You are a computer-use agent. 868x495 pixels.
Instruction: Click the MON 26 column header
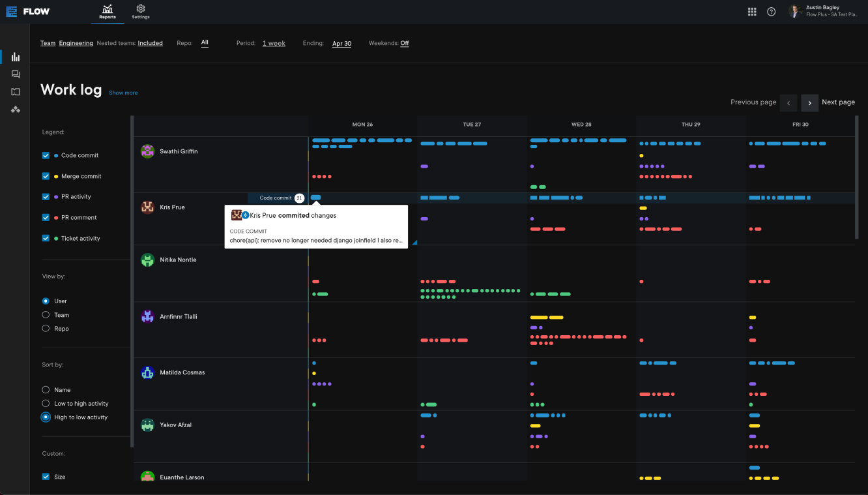(x=362, y=125)
